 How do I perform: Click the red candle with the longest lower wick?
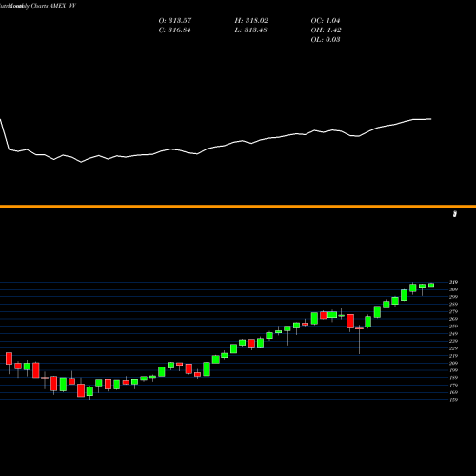coord(359,328)
